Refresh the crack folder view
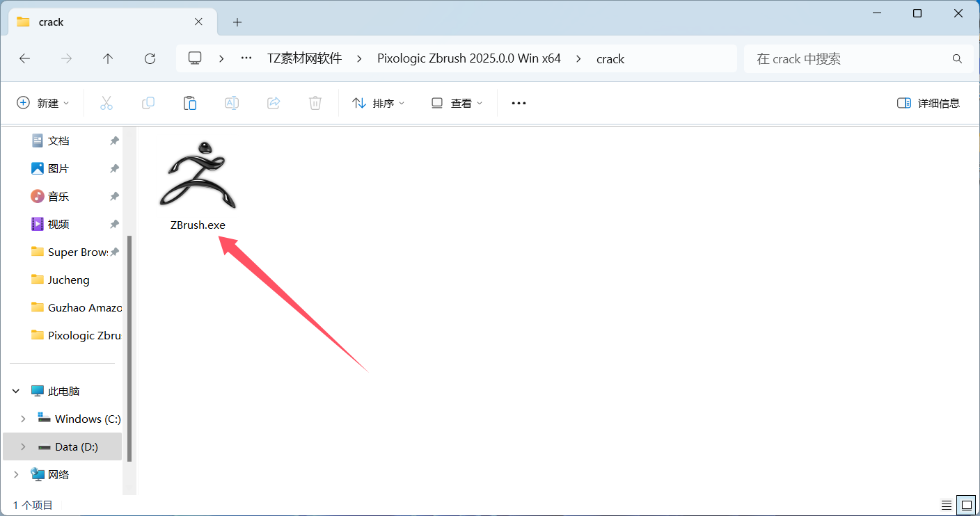This screenshot has width=980, height=516. (150, 59)
